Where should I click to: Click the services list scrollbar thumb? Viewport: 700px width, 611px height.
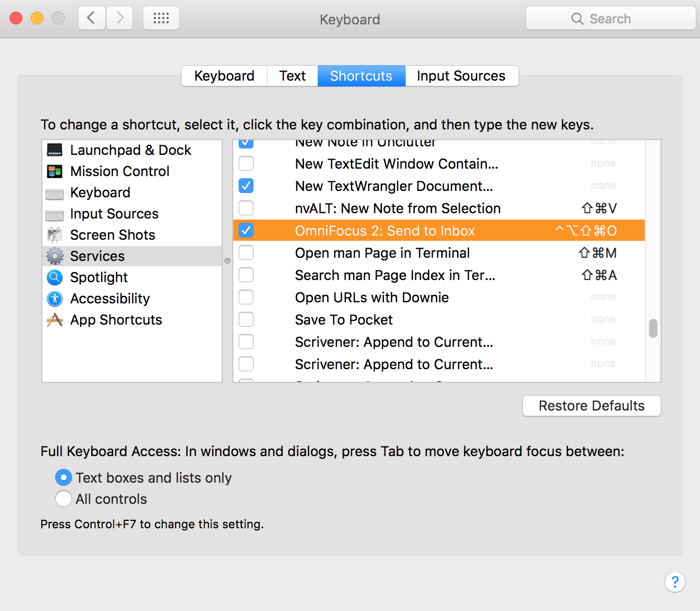(x=653, y=328)
